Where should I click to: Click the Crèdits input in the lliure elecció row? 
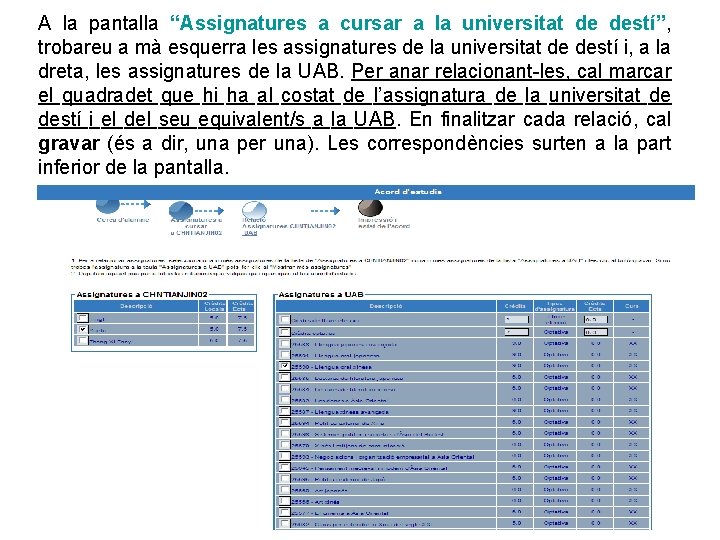(517, 320)
